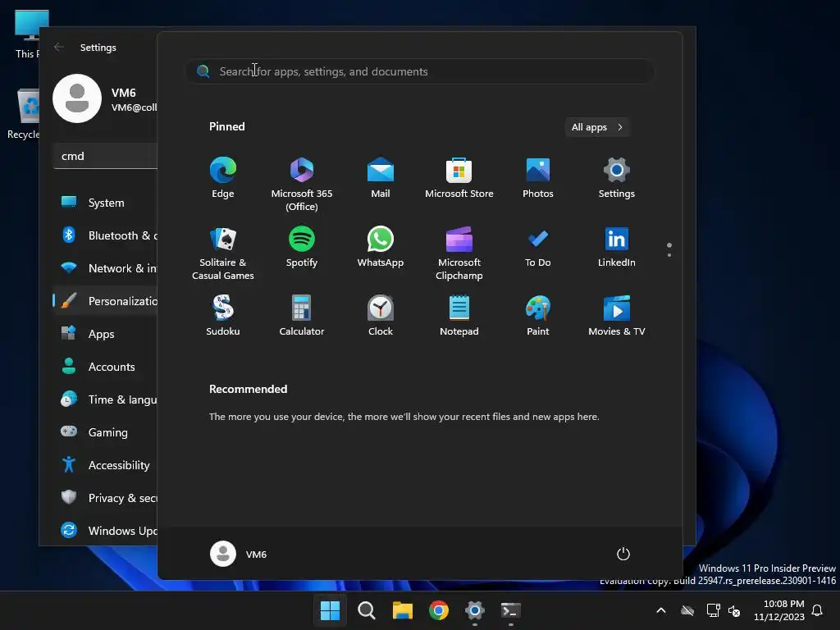Launch Google Chrome from taskbar
The width and height of the screenshot is (840, 630).
(439, 610)
